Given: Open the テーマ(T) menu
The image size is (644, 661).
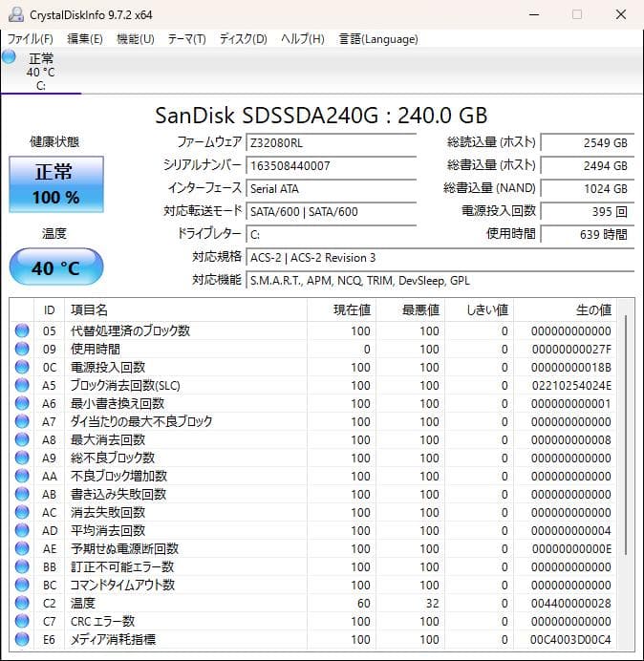Looking at the screenshot, I should coord(187,39).
